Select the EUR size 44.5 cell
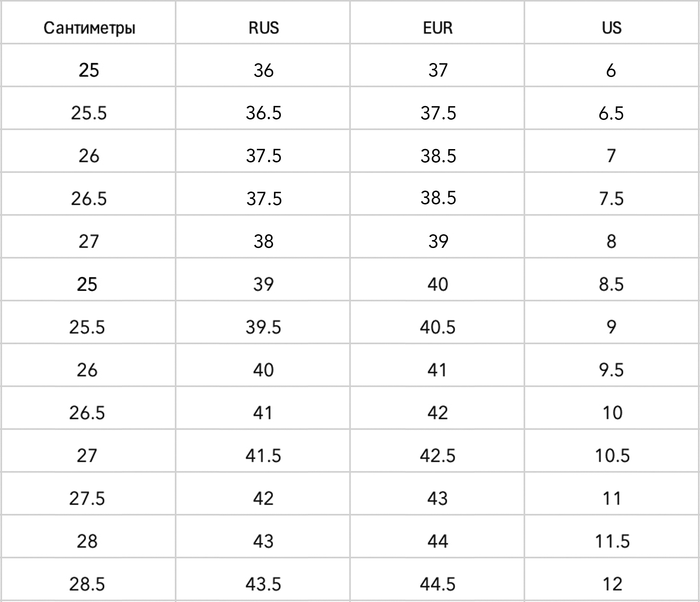700x602 pixels. 437,584
